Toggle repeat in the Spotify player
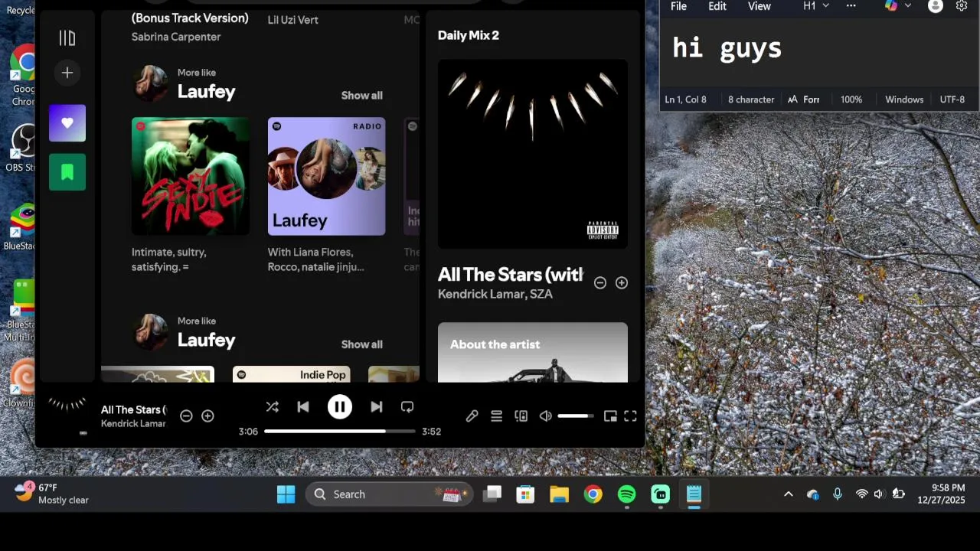The height and width of the screenshot is (551, 980). 407,407
